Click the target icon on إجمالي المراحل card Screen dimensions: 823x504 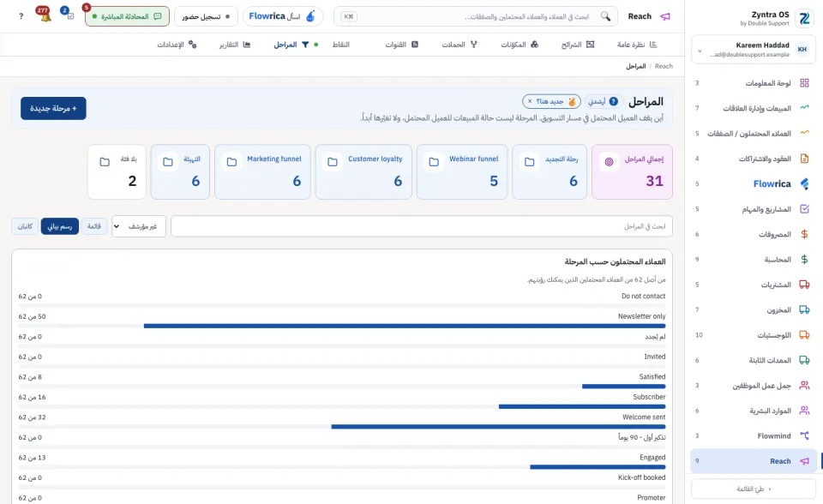point(609,162)
